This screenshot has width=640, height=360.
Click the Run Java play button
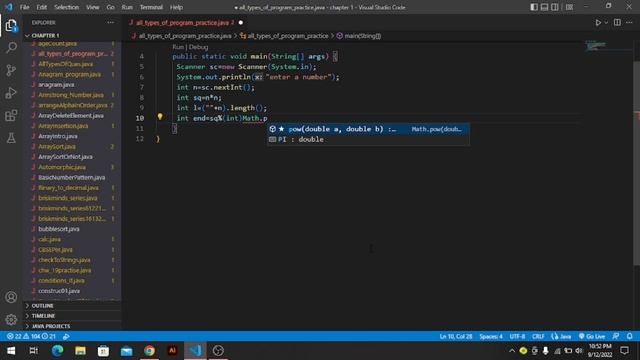pos(598,23)
